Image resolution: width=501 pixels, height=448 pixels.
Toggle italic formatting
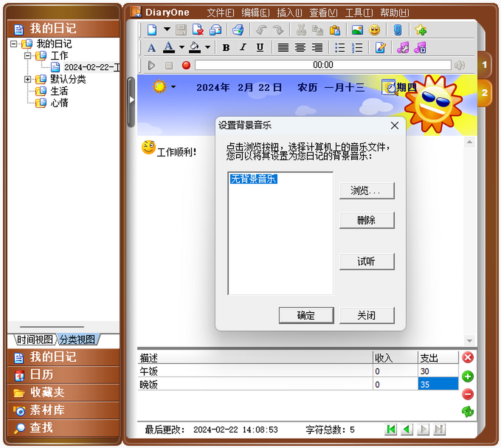pyautogui.click(x=243, y=48)
